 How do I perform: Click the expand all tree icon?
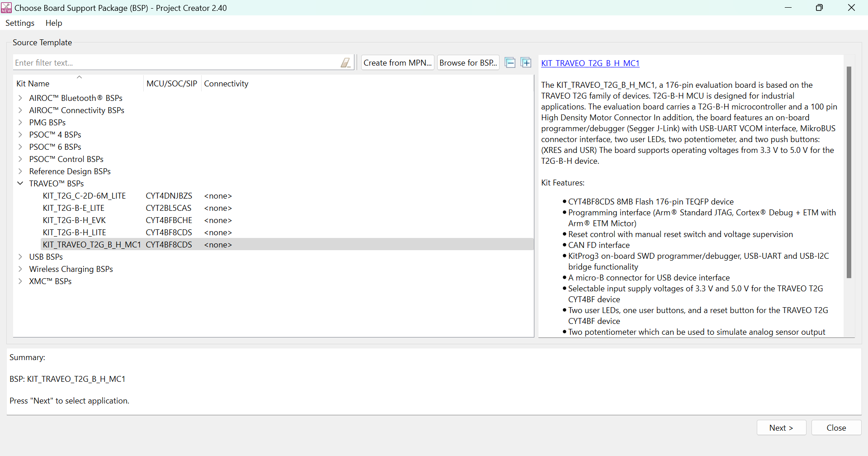tap(526, 63)
